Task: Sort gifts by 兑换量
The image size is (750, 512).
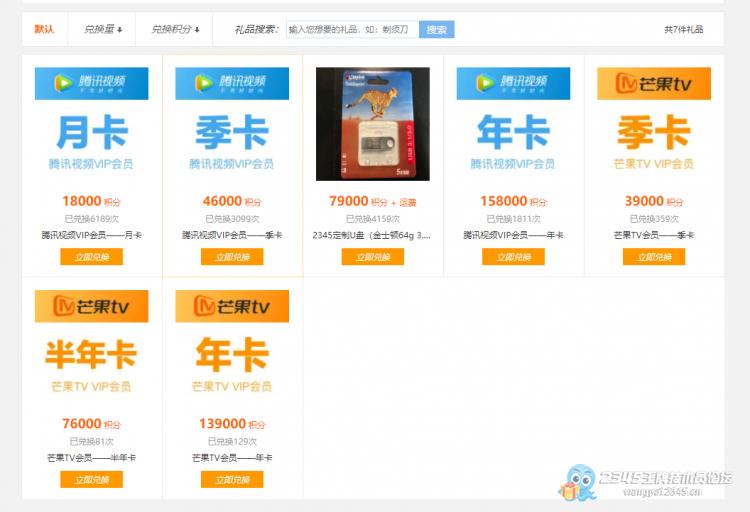Action: point(103,29)
